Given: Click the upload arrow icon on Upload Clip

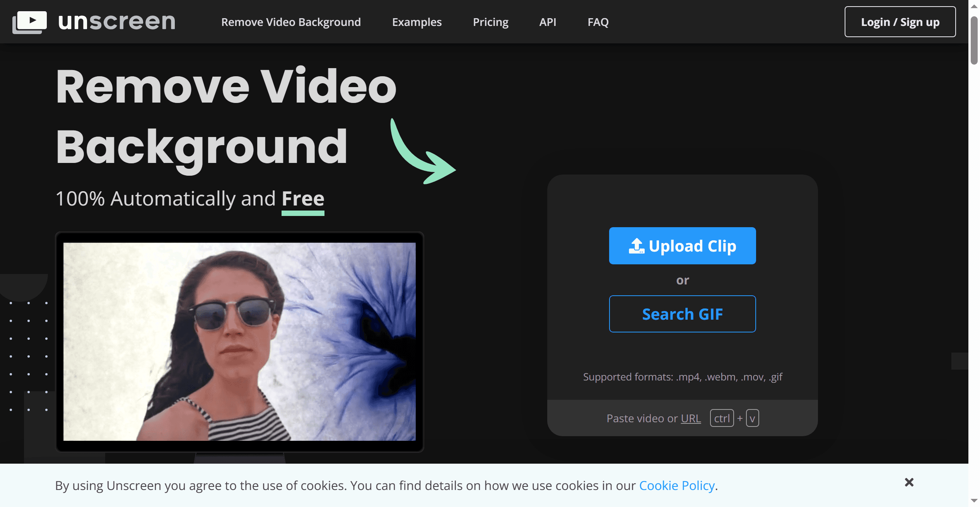Looking at the screenshot, I should (x=636, y=246).
